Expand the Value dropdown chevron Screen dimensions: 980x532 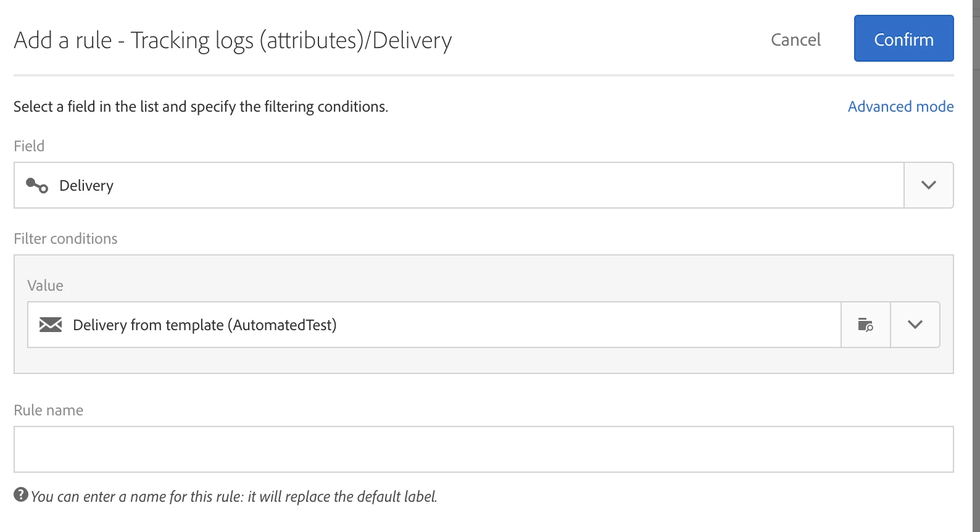point(915,325)
